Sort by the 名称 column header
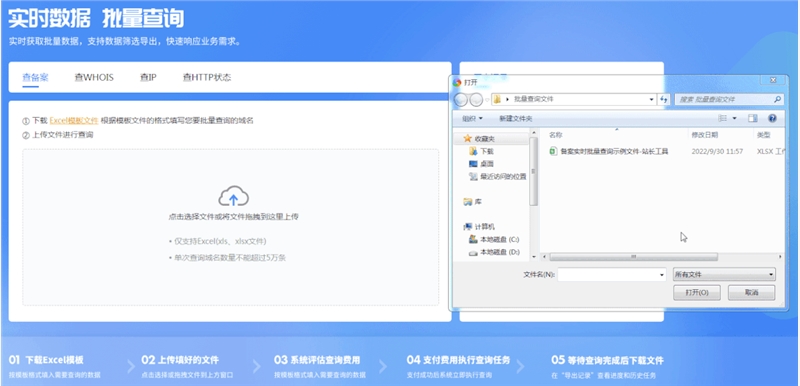This screenshot has height=386, width=800. click(556, 135)
